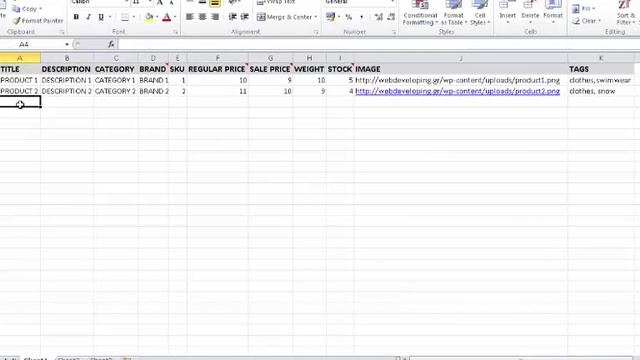Open Clipboard dialog launcher
The image size is (640, 360).
click(62, 32)
